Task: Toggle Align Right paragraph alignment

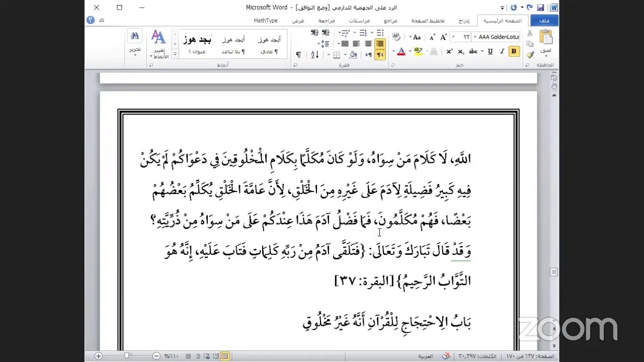Action: (380, 44)
